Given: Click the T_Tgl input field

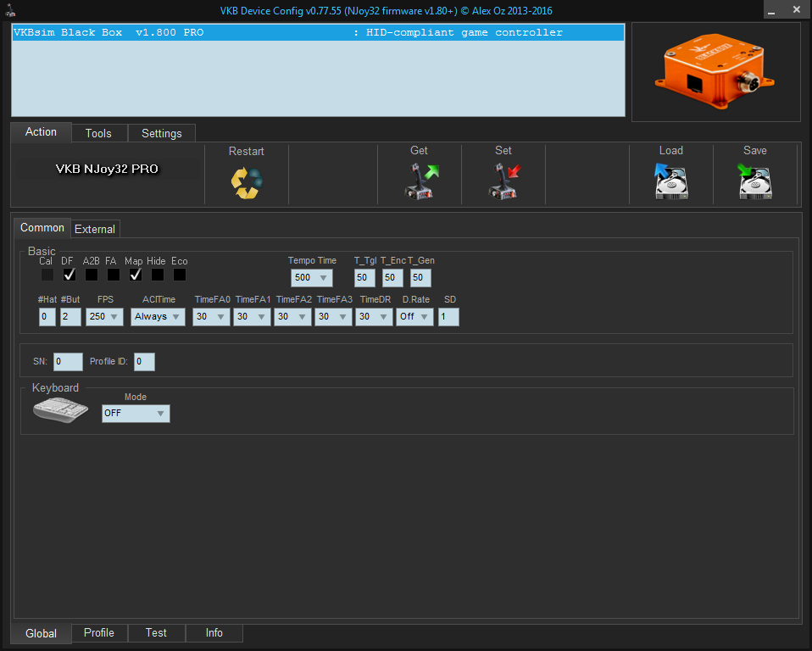Looking at the screenshot, I should click(x=364, y=277).
